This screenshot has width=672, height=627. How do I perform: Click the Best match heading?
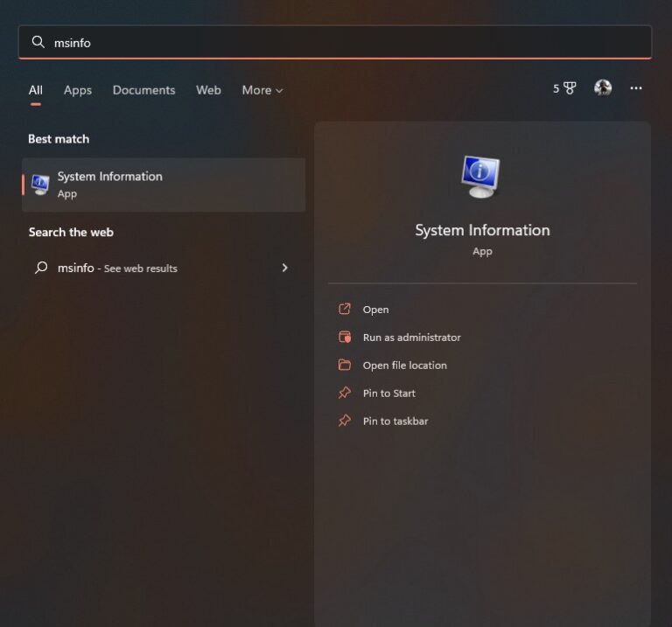59,139
